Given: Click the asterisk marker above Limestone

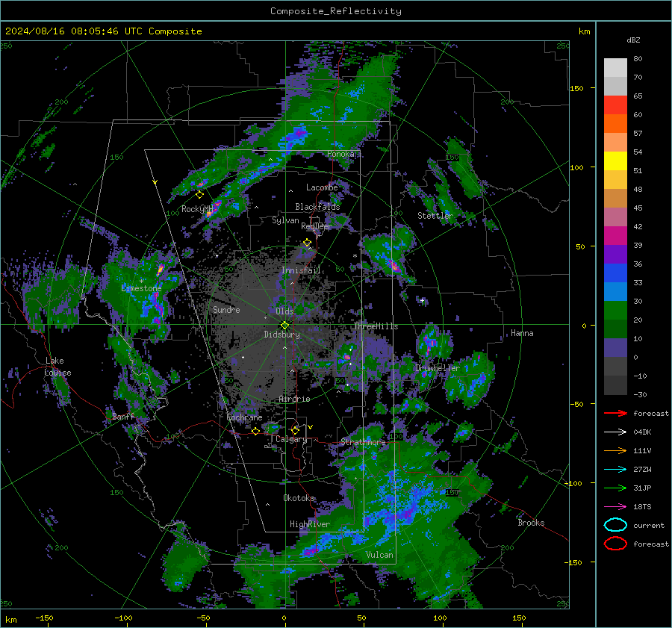Looking at the screenshot, I should tap(141, 281).
